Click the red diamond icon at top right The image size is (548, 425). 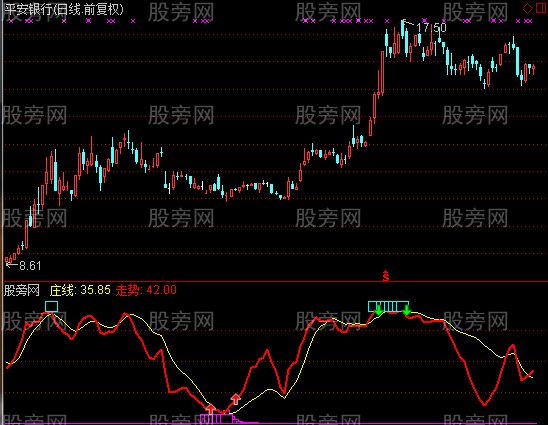(x=527, y=8)
